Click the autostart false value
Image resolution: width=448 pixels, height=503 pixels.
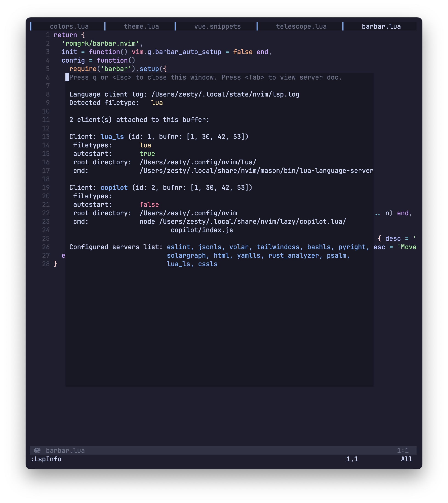click(x=149, y=205)
